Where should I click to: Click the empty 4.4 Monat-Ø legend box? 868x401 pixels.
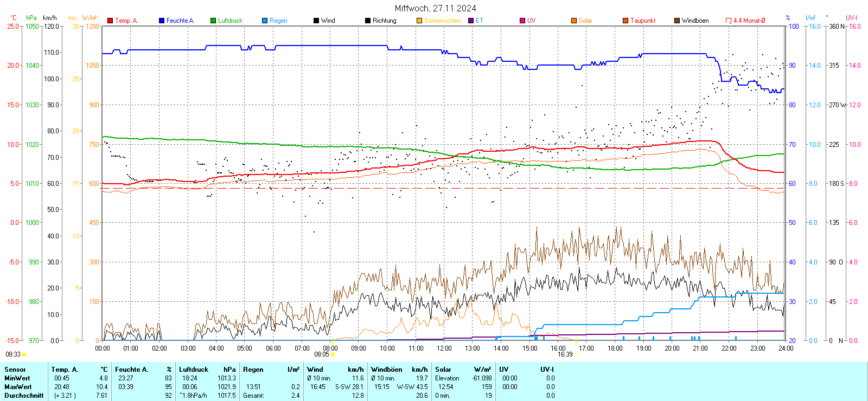[x=729, y=21]
